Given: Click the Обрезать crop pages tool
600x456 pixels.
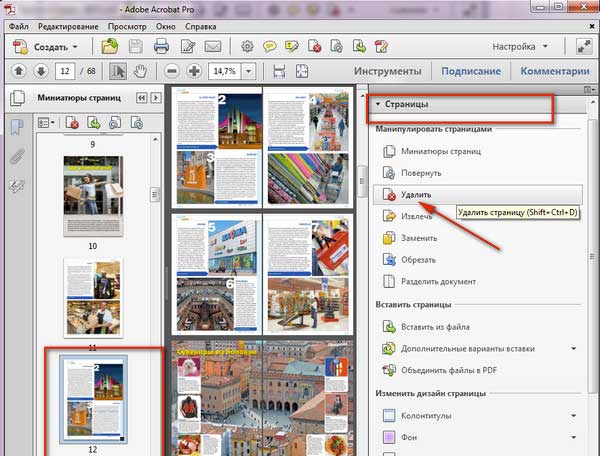Looking at the screenshot, I should point(418,260).
